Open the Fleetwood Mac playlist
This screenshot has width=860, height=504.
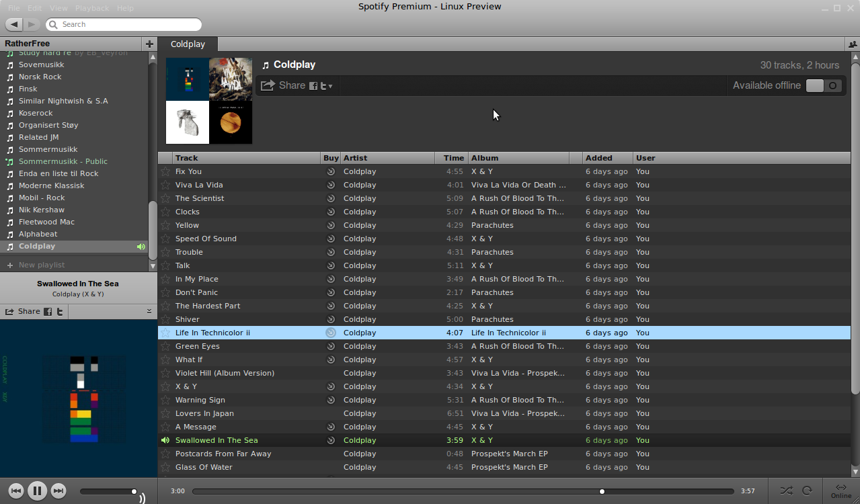pos(46,222)
